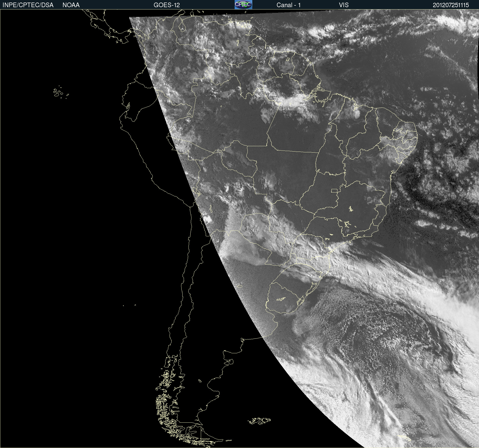Click the CPTEC logo in the header
The image size is (479, 448).
(x=243, y=5)
